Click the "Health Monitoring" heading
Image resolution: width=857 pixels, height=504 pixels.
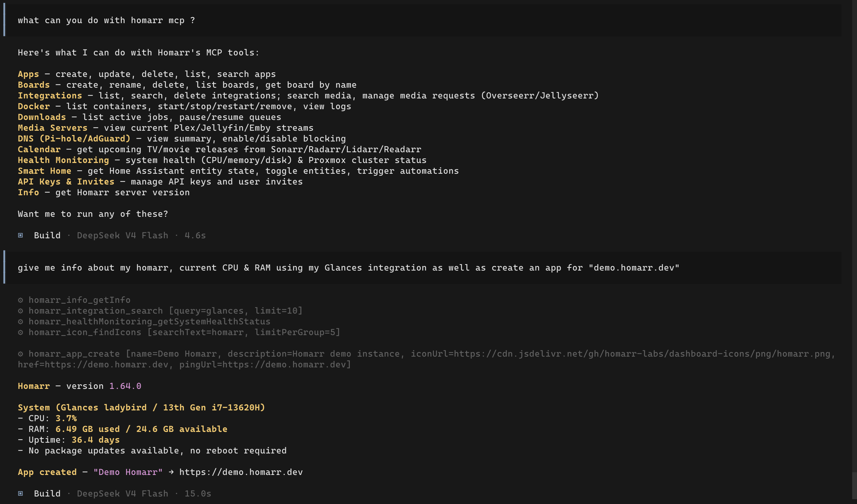click(63, 160)
